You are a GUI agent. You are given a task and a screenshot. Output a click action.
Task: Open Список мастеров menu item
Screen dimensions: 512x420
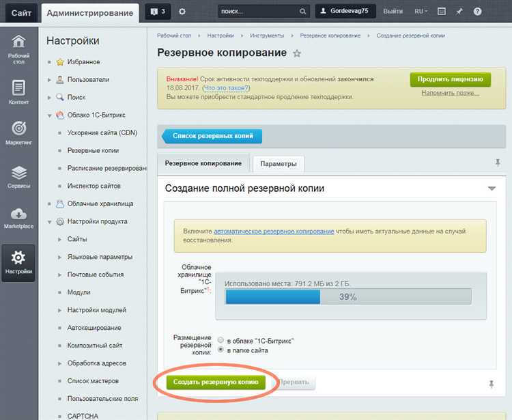pos(93,381)
